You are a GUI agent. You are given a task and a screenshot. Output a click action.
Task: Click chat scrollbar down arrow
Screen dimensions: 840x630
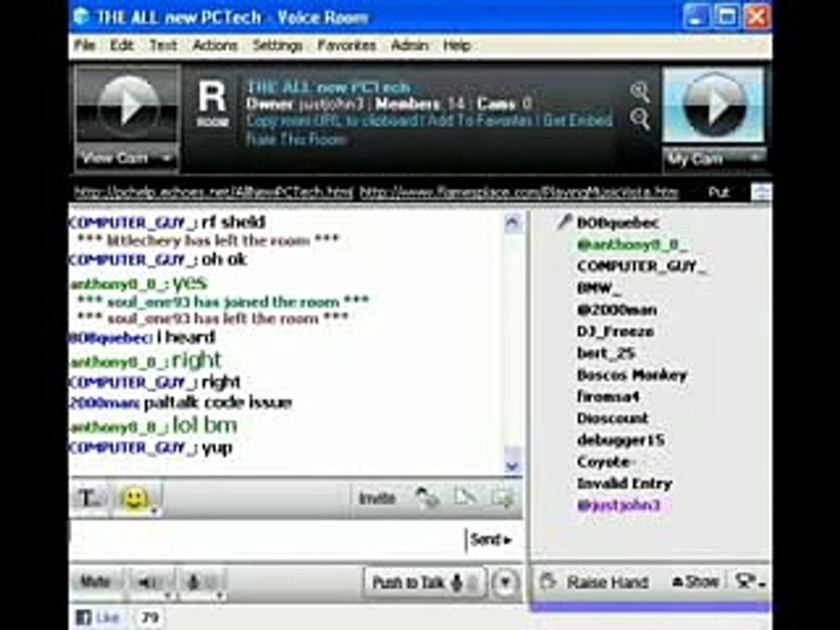(x=513, y=465)
